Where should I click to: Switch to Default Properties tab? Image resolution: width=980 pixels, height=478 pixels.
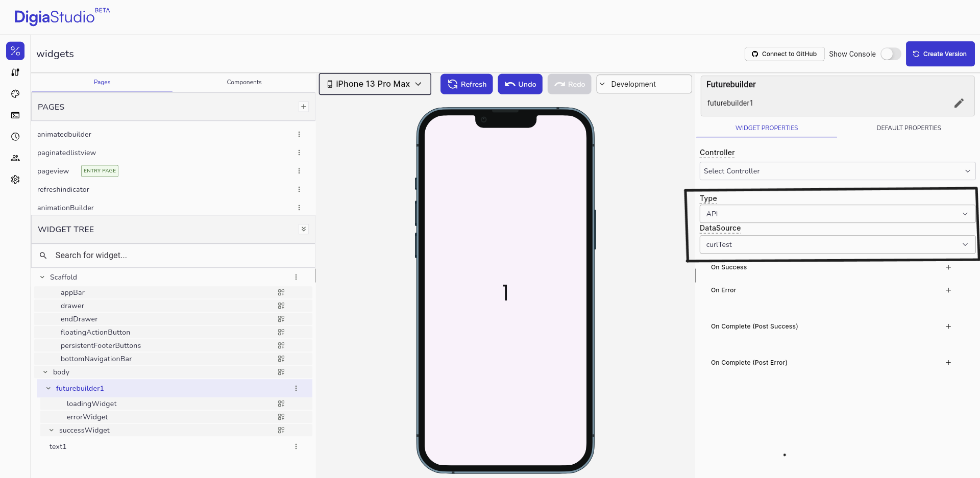[908, 128]
